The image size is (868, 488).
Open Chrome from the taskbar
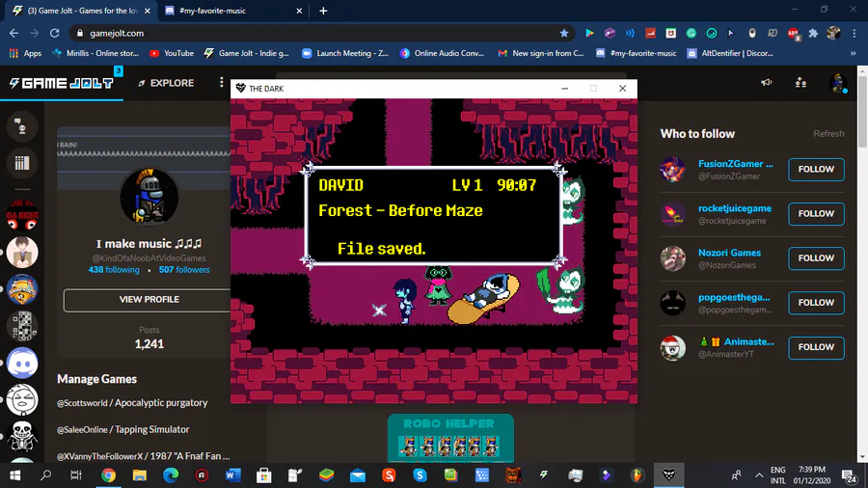tap(108, 475)
